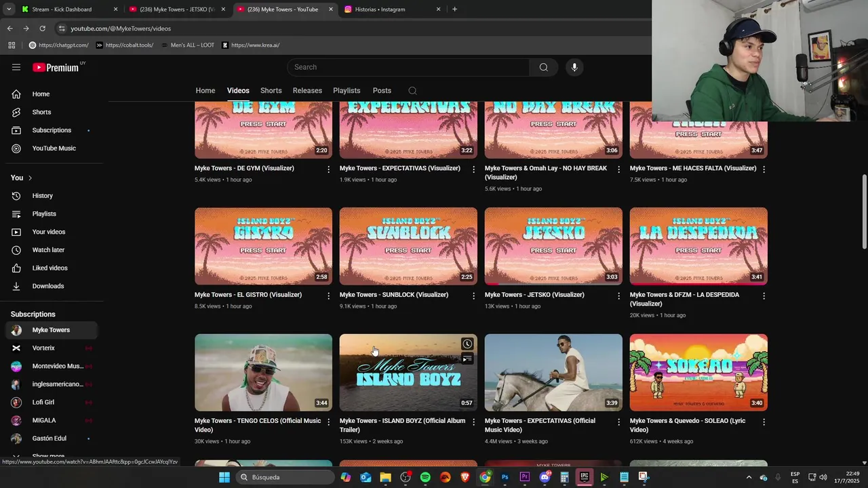
Task: Click Watch later clock on ISLAND BOYZ trailer thumbnail
Action: tap(467, 344)
